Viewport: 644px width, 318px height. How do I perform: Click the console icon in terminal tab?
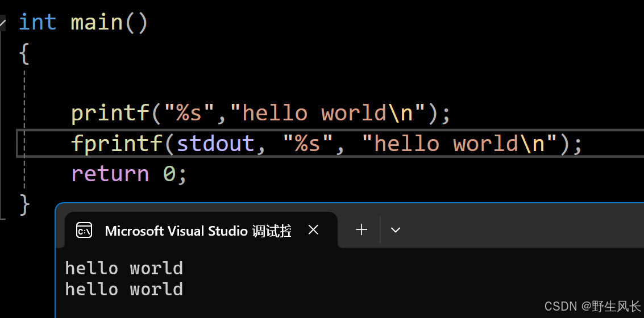point(84,230)
